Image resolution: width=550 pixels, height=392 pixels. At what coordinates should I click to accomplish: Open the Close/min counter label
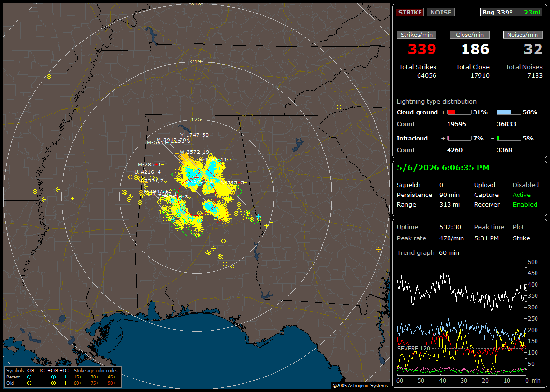470,35
